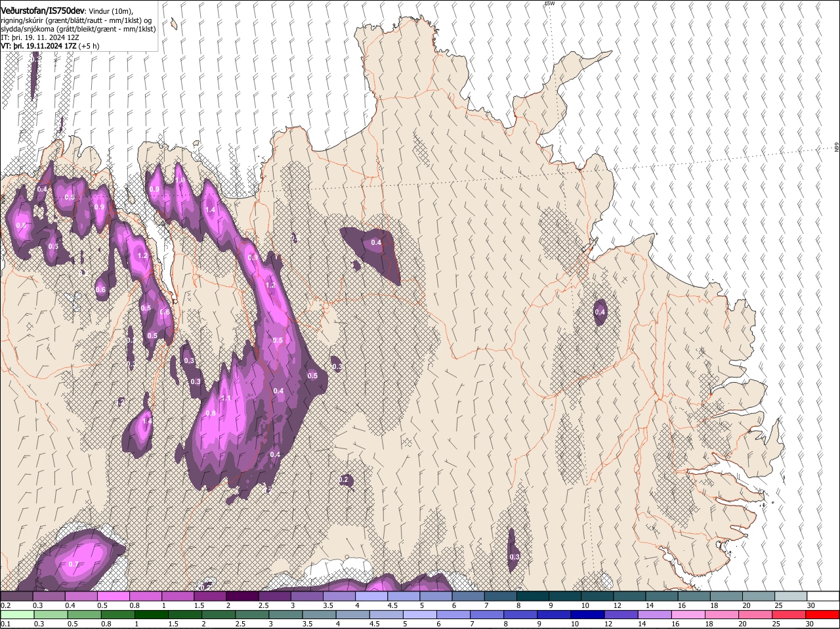Select the light pink 16–18 swatch in the lower legend
This screenshot has height=629, width=840.
(689, 615)
